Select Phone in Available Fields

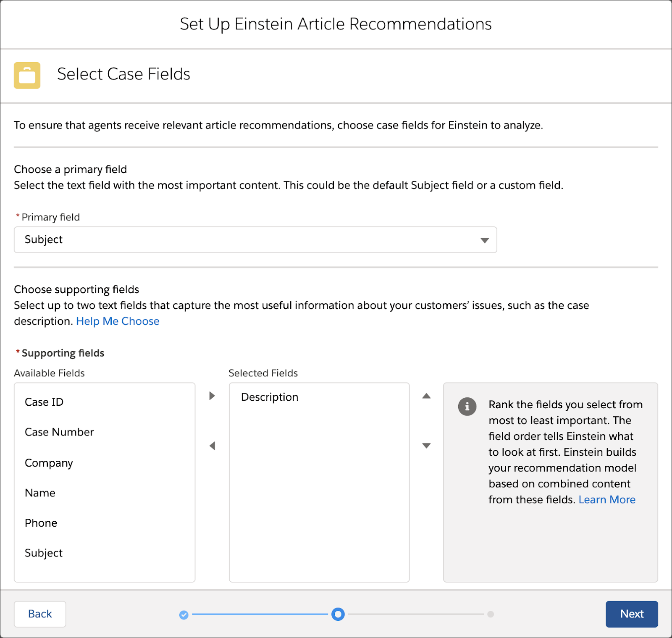pos(41,523)
